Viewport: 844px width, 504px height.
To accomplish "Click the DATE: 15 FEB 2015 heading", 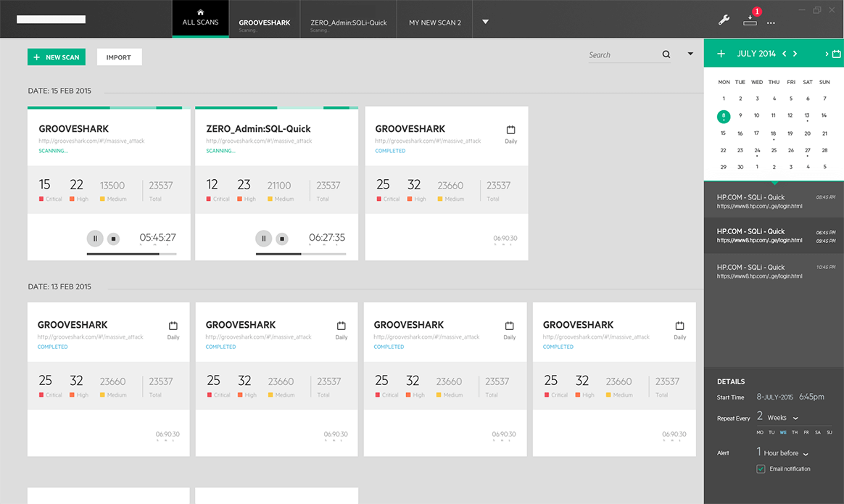I will 59,91.
